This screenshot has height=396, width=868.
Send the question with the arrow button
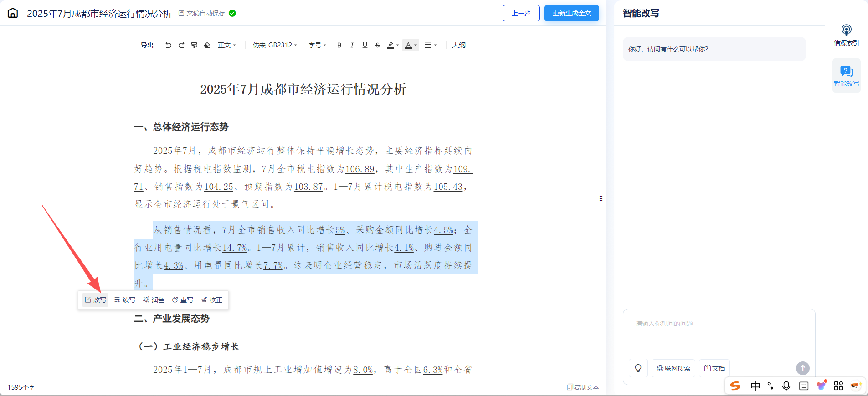click(x=803, y=368)
